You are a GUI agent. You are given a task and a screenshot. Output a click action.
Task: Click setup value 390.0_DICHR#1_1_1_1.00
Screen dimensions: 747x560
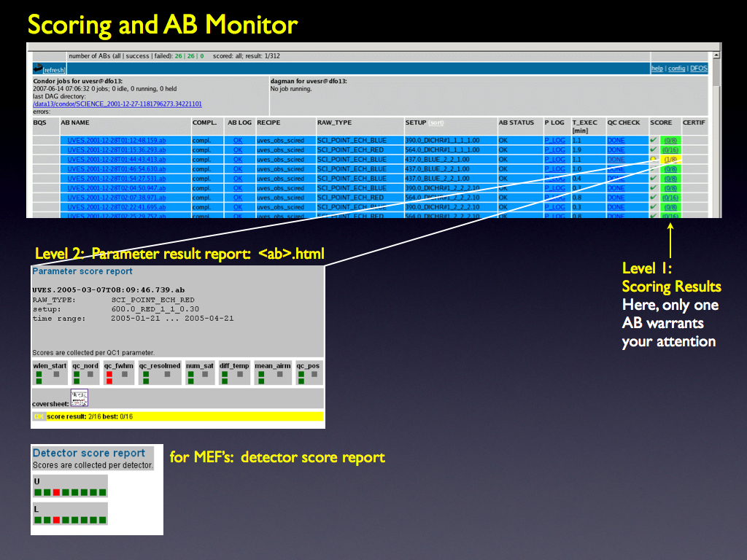(442, 141)
